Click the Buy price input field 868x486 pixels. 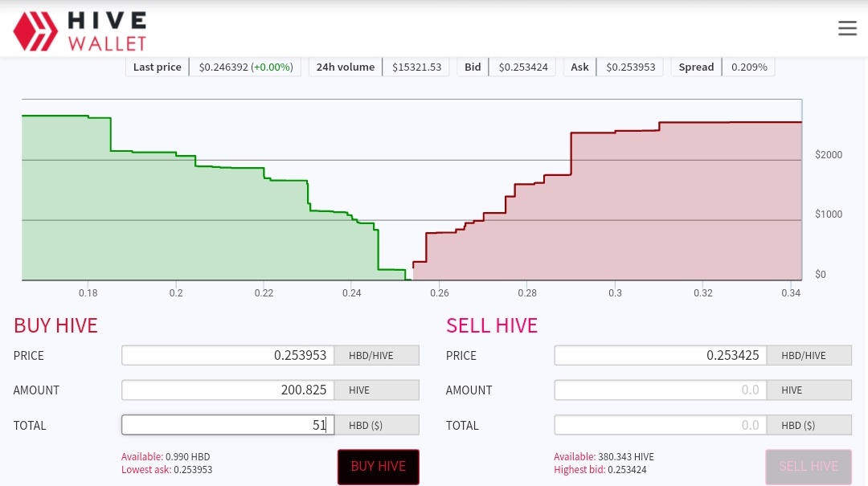pos(227,355)
